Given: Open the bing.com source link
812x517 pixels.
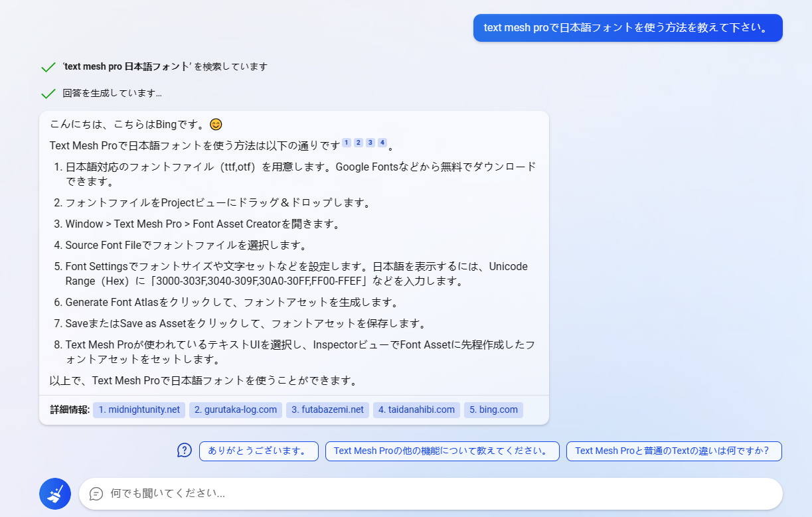Looking at the screenshot, I should click(494, 410).
